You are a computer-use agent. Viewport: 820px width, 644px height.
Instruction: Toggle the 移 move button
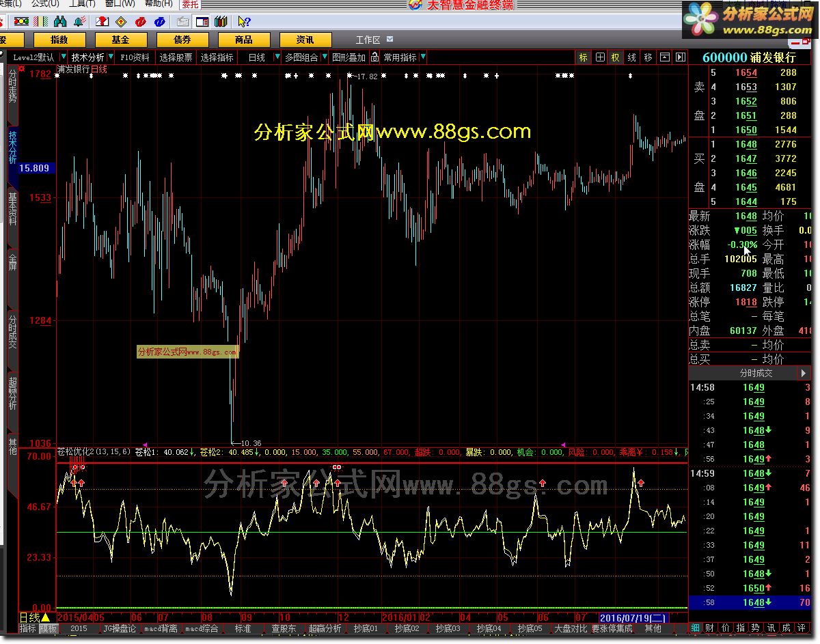[648, 57]
